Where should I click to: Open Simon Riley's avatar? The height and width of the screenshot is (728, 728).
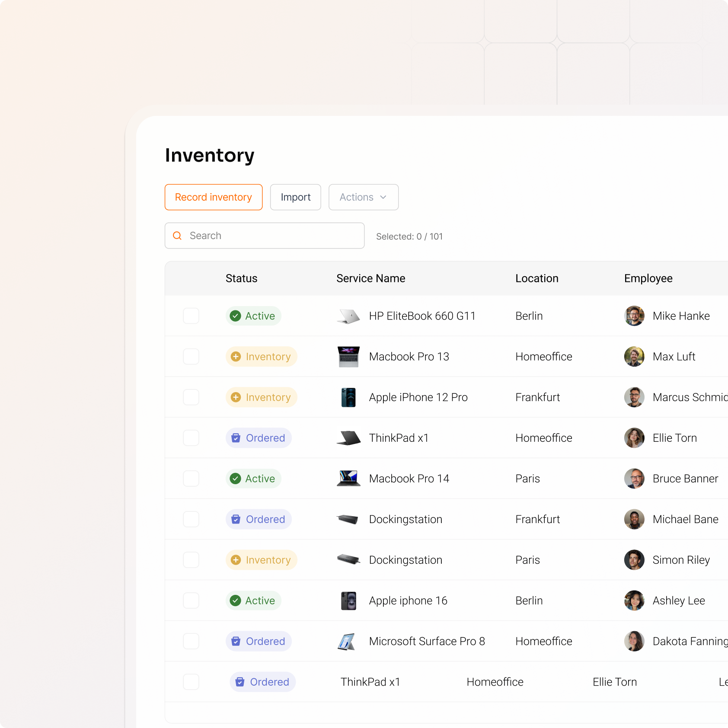tap(634, 560)
